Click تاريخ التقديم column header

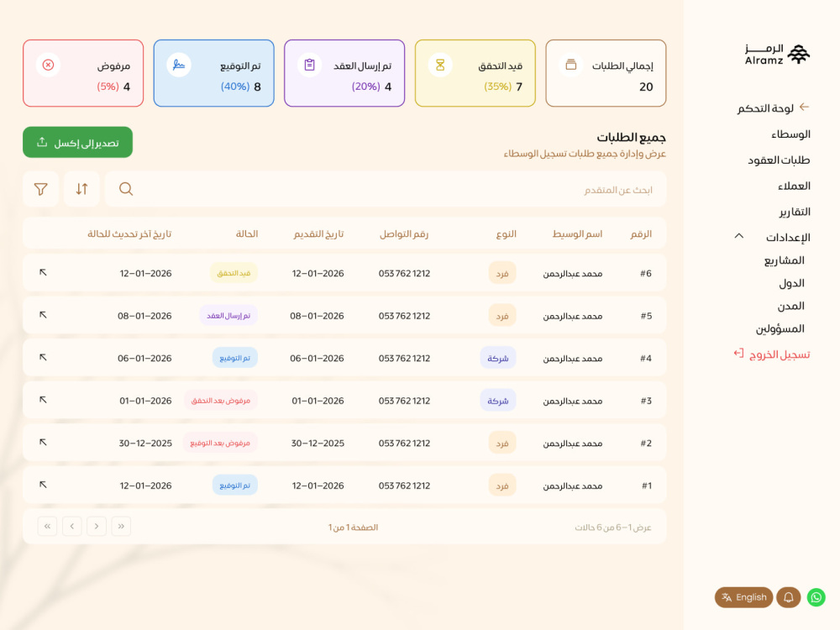point(318,234)
